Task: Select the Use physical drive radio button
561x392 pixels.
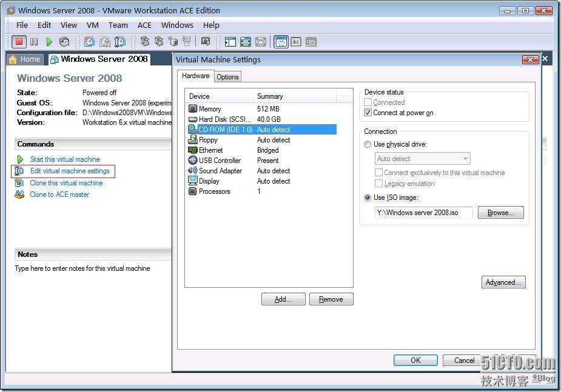Action: [x=368, y=144]
